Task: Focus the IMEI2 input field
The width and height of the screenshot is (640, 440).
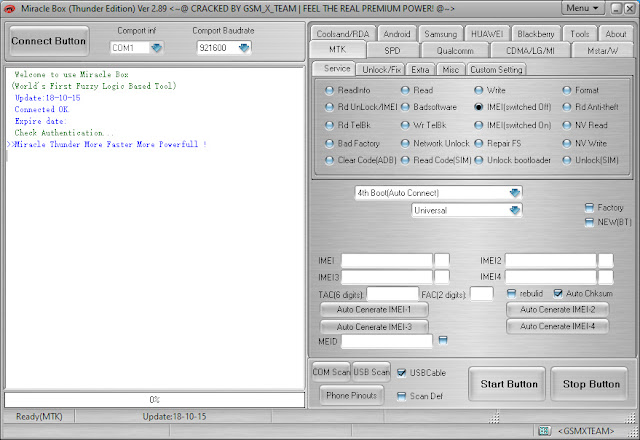Action: click(x=551, y=260)
